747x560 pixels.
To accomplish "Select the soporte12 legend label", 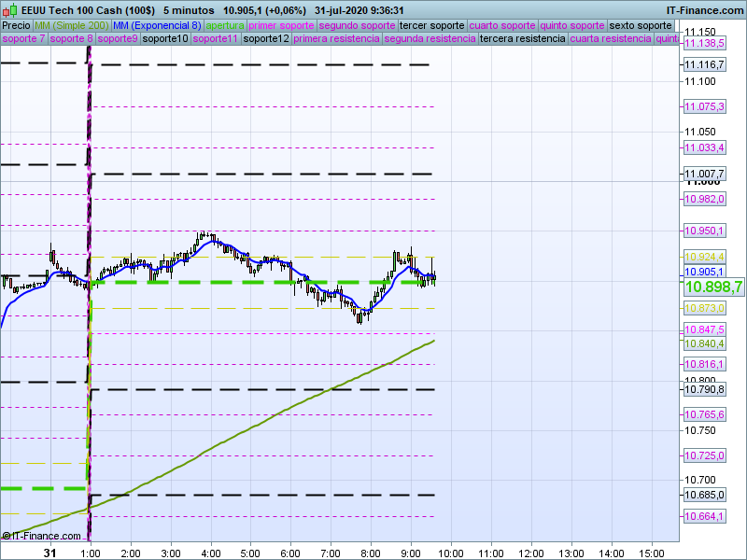I will (266, 39).
